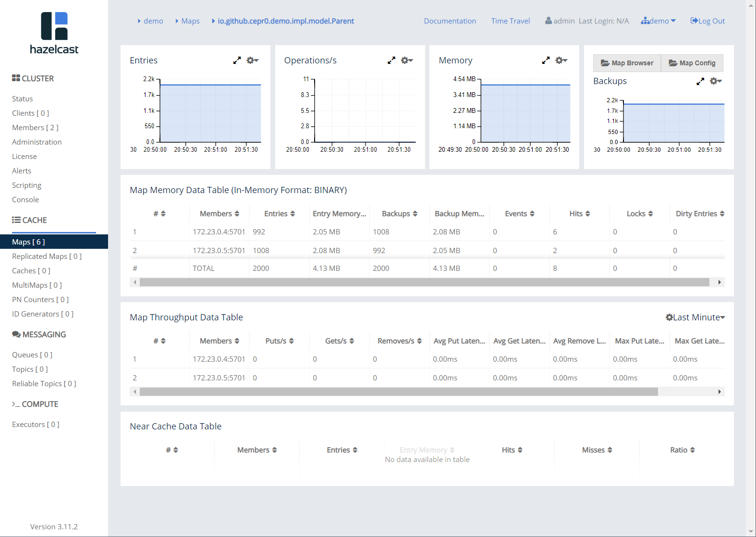The height and width of the screenshot is (537, 756).
Task: Open Administration page
Action: (37, 142)
